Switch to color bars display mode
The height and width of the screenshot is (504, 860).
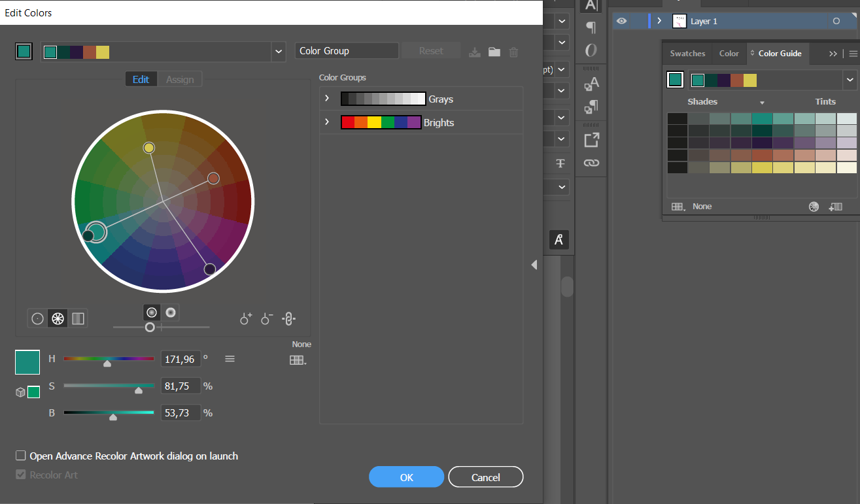(78, 318)
